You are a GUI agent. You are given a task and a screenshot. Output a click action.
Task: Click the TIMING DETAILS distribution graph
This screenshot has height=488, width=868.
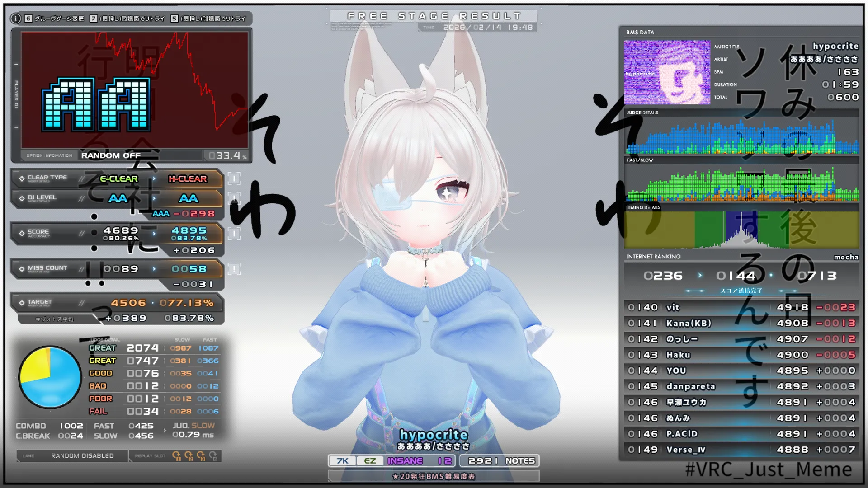(741, 230)
